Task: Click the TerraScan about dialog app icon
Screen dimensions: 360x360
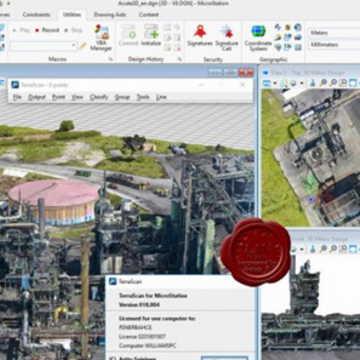Action: [x=113, y=282]
